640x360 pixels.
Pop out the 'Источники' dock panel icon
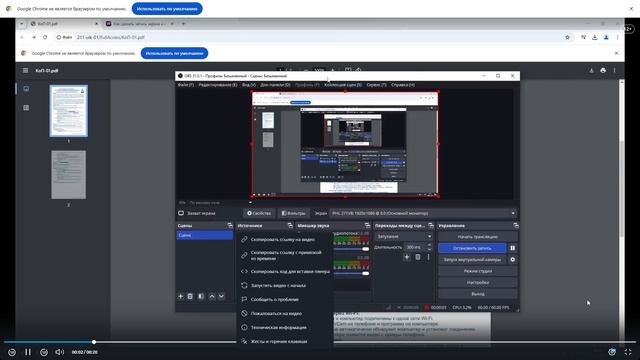point(290,225)
